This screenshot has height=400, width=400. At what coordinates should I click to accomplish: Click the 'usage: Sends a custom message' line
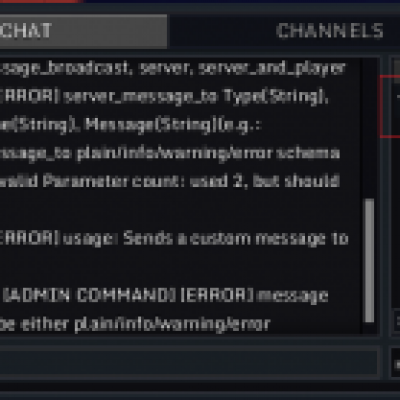pos(174,239)
